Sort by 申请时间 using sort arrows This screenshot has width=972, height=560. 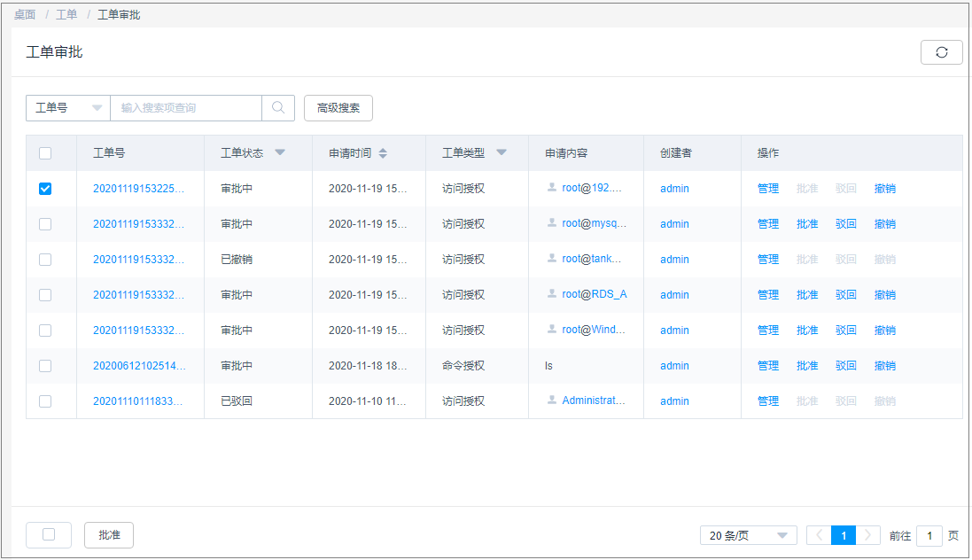[383, 153]
